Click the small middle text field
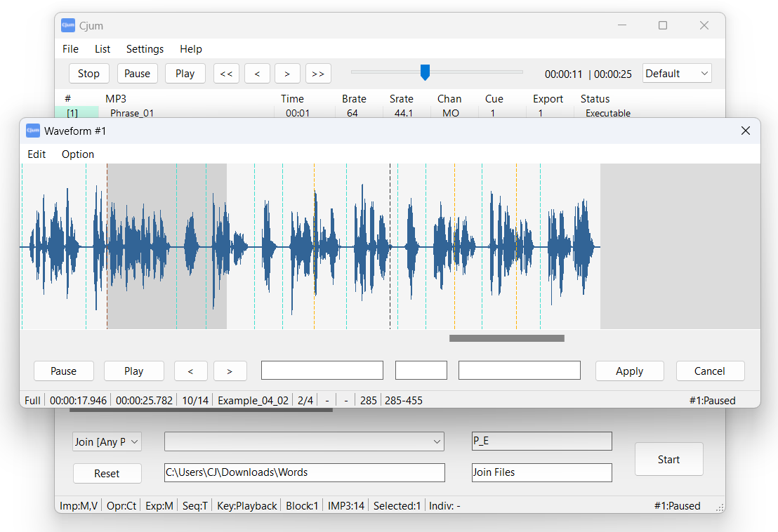The height and width of the screenshot is (532, 778). pos(421,371)
